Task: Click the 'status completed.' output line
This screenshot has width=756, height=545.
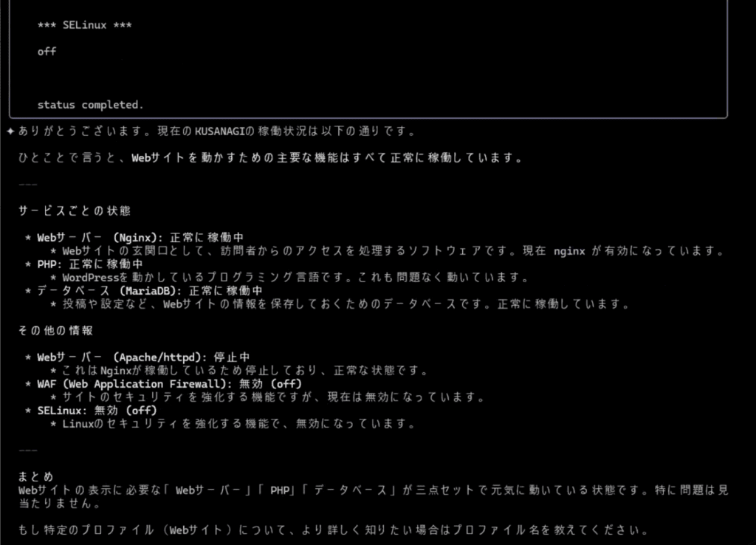Action: (90, 105)
